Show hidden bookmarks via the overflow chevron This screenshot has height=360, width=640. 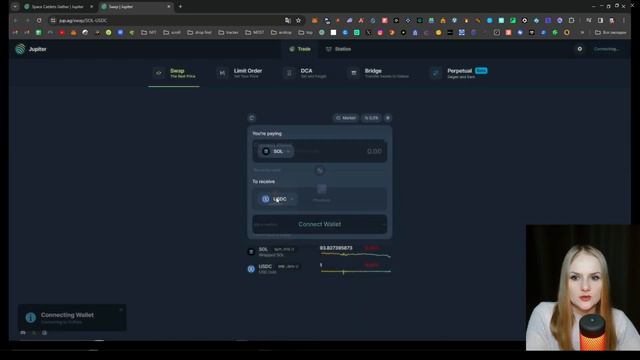coord(582,32)
